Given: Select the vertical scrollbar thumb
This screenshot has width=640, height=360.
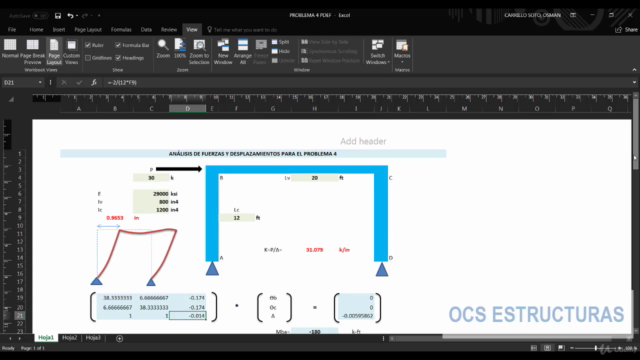Looking at the screenshot, I should 635,134.
